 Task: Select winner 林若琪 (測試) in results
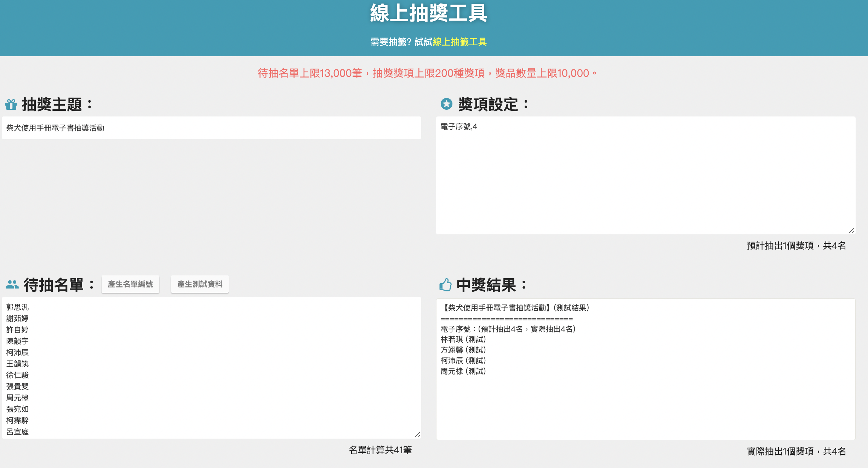point(463,339)
